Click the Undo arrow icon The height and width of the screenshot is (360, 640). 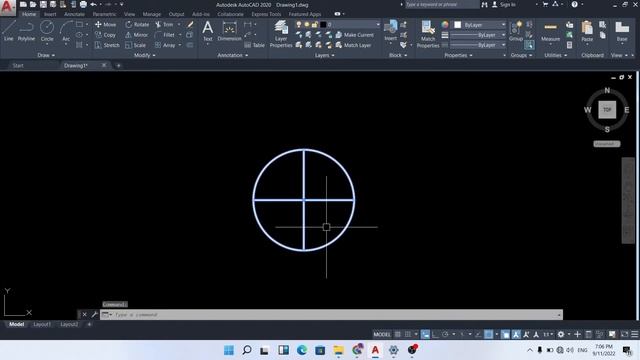point(93,4)
